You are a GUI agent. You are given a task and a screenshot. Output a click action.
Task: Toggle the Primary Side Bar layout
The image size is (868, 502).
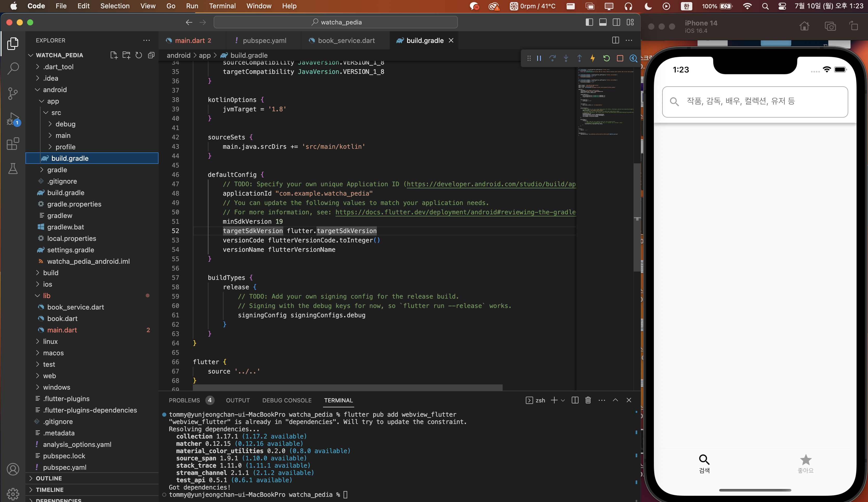coord(589,22)
